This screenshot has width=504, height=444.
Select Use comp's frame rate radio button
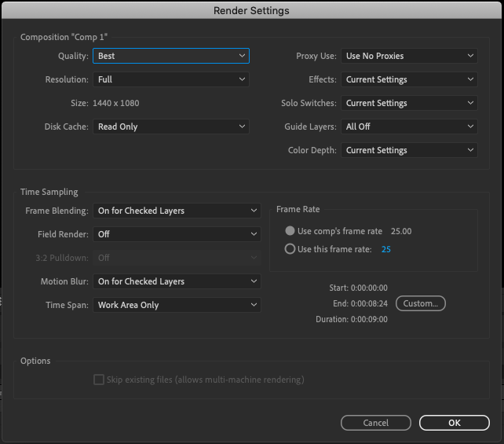tap(291, 231)
